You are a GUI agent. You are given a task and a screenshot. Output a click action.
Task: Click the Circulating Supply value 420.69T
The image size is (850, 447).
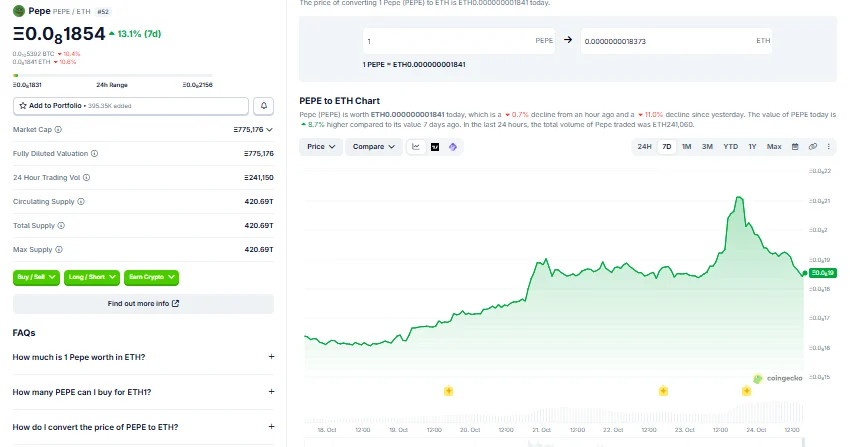tap(259, 202)
